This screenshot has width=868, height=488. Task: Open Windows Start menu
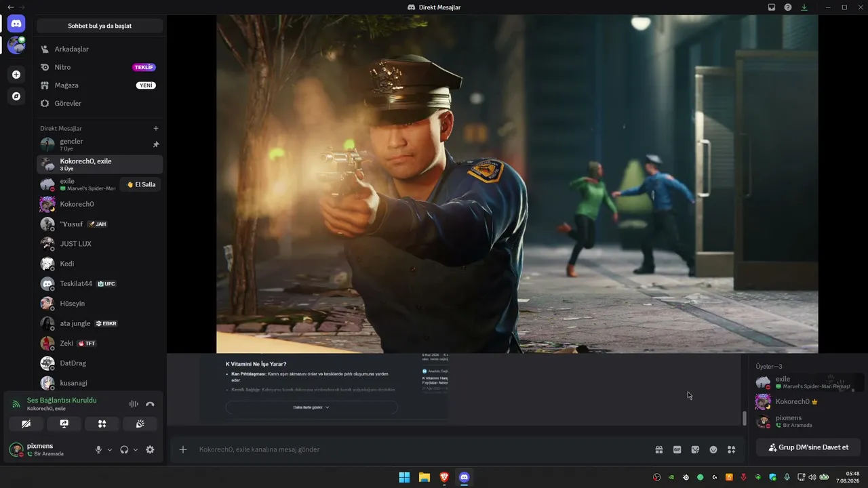coord(404,477)
